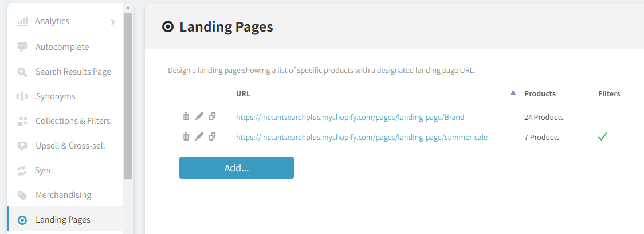The image size is (644, 234).
Task: Click the Sync arrows icon
Action: (22, 171)
